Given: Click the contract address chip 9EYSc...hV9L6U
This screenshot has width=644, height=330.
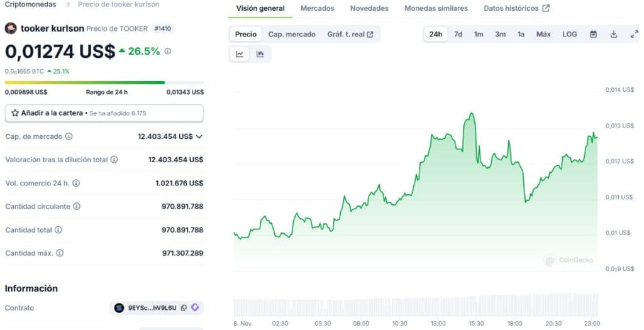Looking at the screenshot, I should [x=157, y=308].
